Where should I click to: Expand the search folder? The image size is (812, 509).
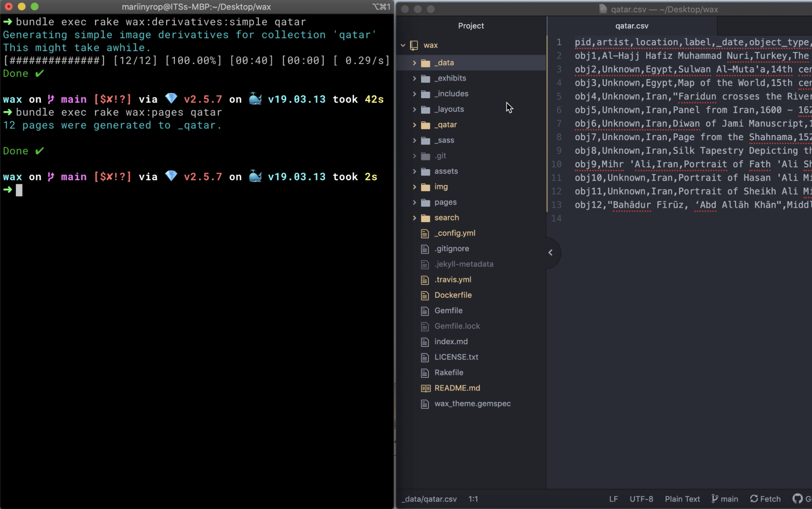coord(414,218)
